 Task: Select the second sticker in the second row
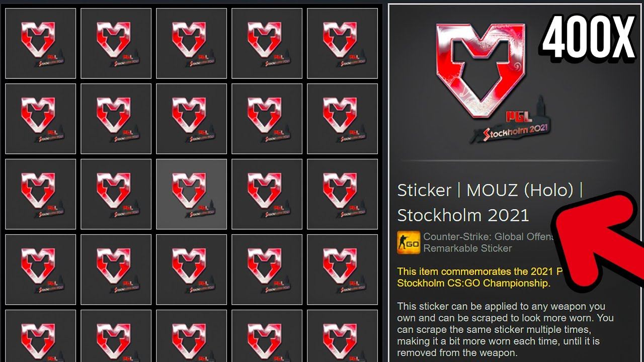[x=116, y=119]
